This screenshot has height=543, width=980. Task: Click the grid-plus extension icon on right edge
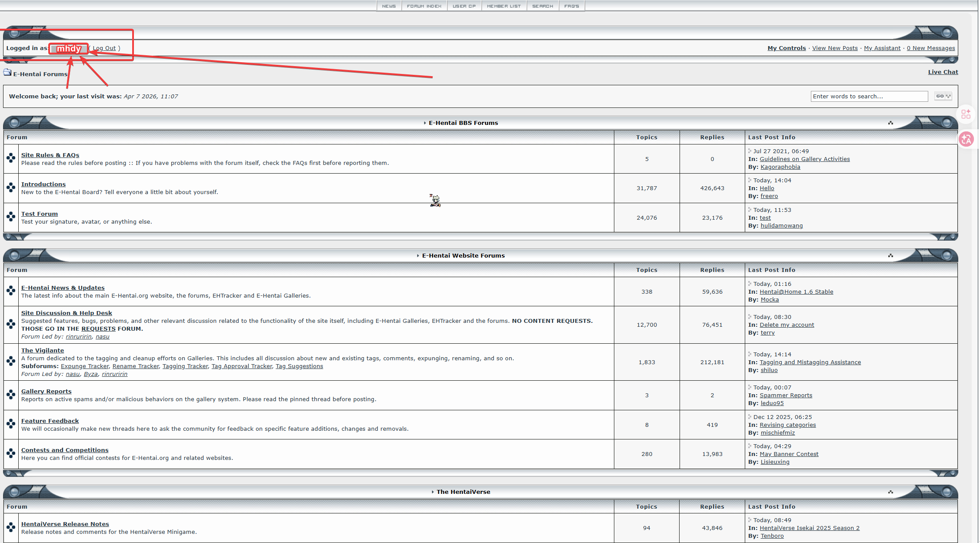pos(966,114)
